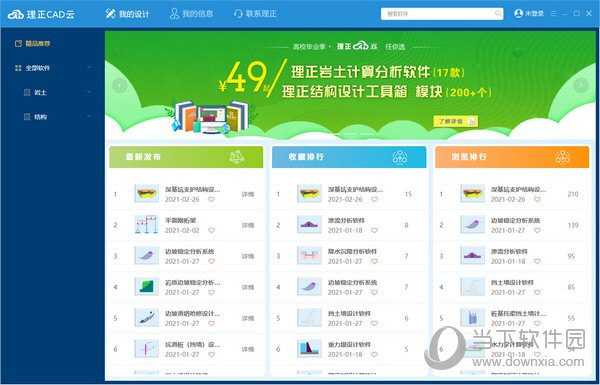Favorite 岩质边坡稳定分析 with heart icon

[212, 292]
